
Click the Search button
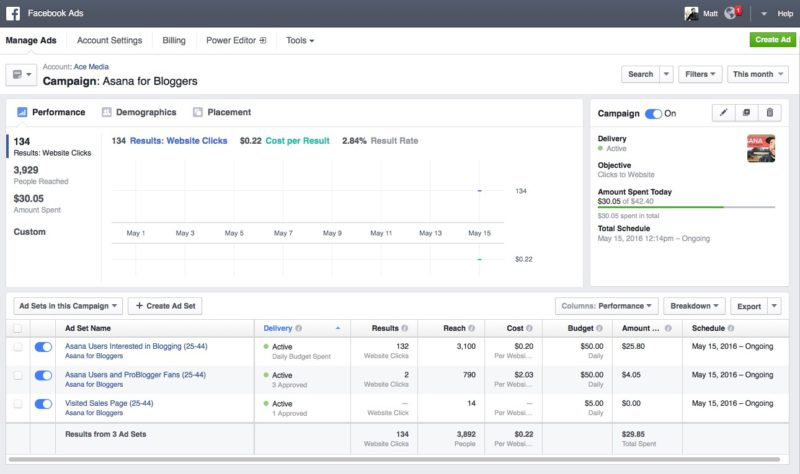[x=640, y=74]
